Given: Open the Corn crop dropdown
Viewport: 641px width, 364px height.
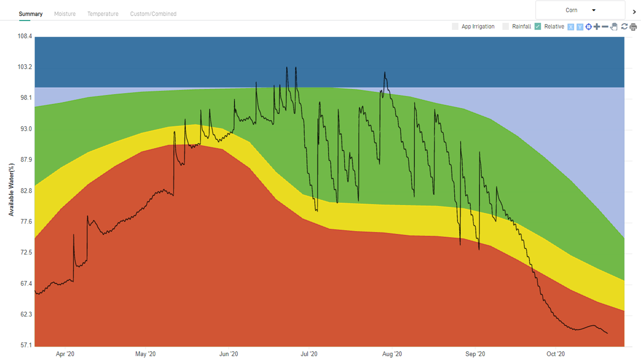Looking at the screenshot, I should point(580,10).
